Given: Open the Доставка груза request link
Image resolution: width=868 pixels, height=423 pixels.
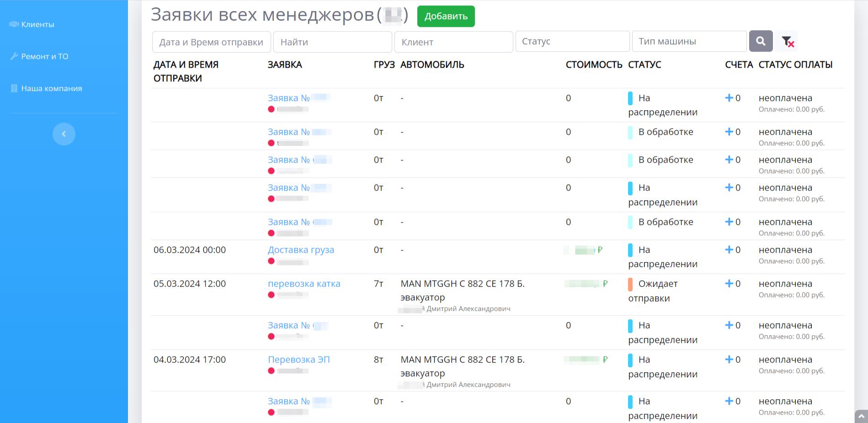Looking at the screenshot, I should point(301,250).
